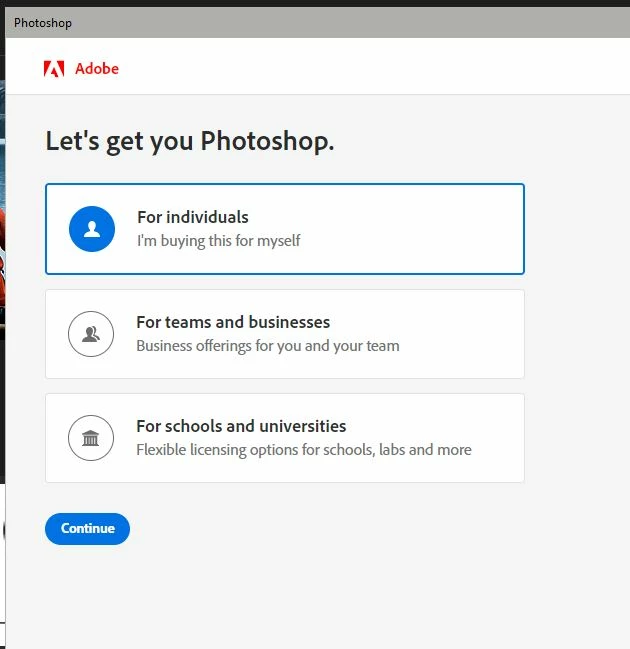Click the blue person icon for individuals
630x649 pixels.
click(x=92, y=229)
